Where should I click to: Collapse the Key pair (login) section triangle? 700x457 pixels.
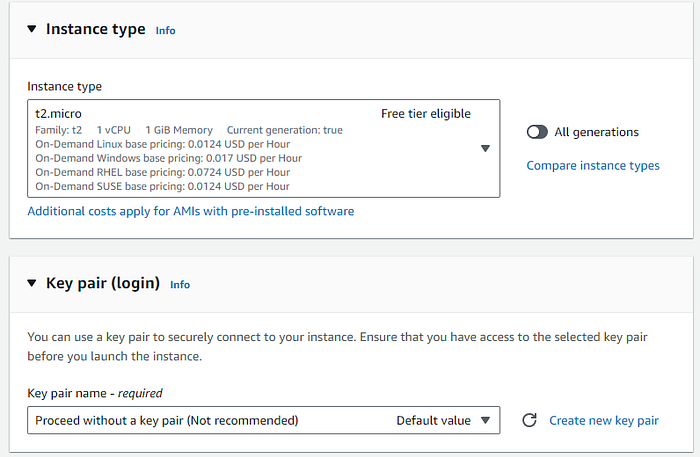(32, 283)
